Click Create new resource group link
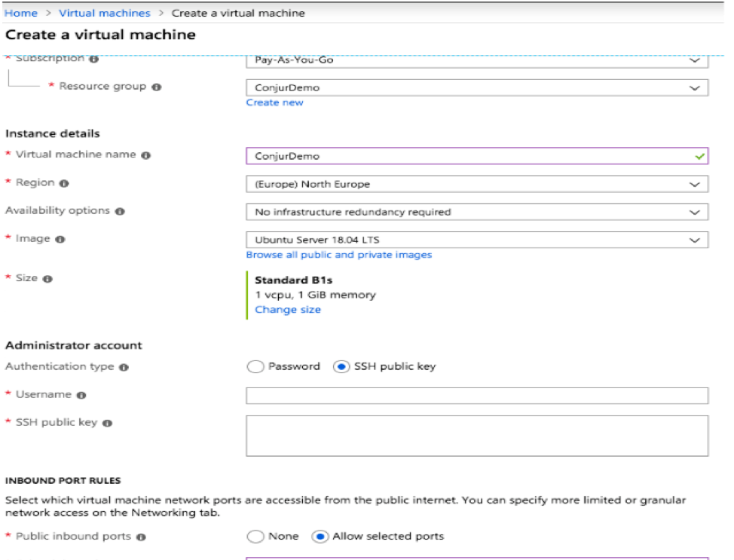The image size is (734, 560). click(275, 103)
